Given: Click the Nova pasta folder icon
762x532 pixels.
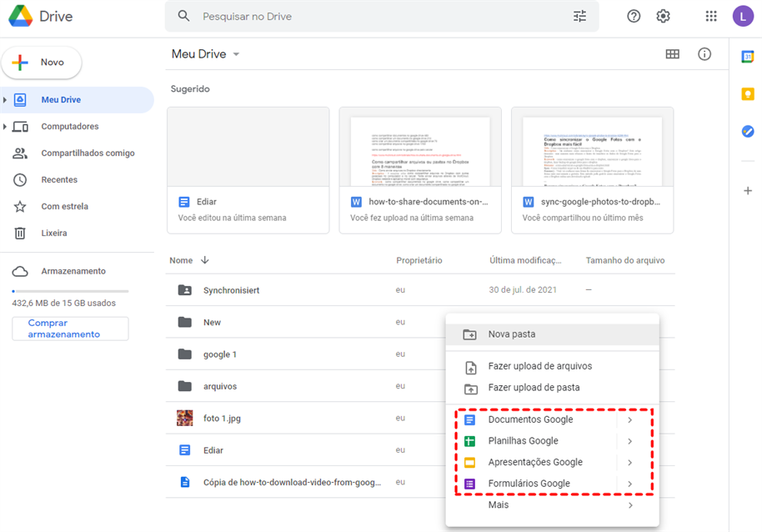Looking at the screenshot, I should pyautogui.click(x=469, y=334).
